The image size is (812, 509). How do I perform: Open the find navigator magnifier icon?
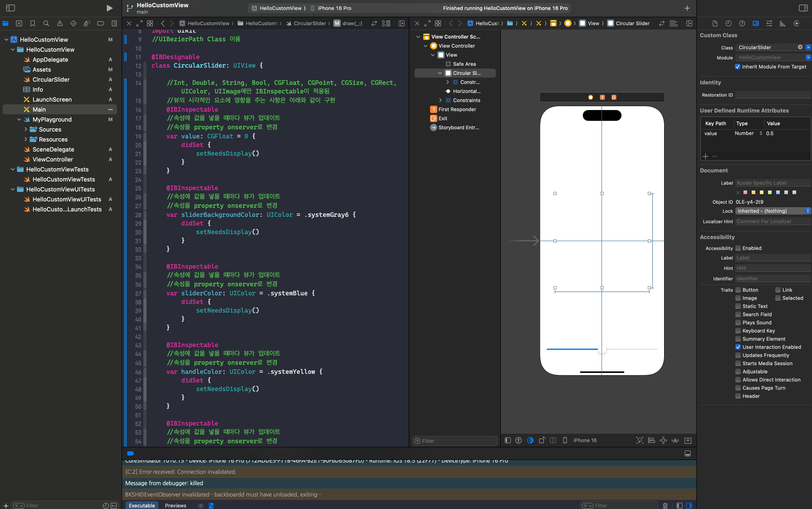point(46,24)
